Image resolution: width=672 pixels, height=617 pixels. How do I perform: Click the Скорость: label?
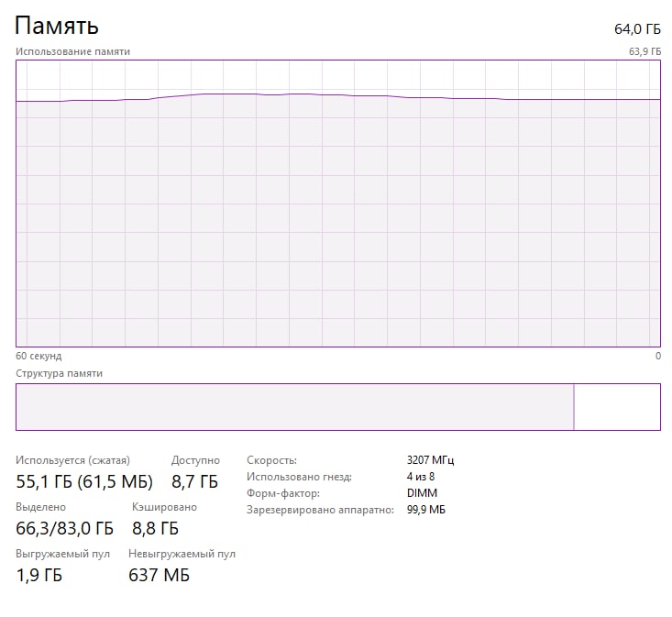pos(271,460)
